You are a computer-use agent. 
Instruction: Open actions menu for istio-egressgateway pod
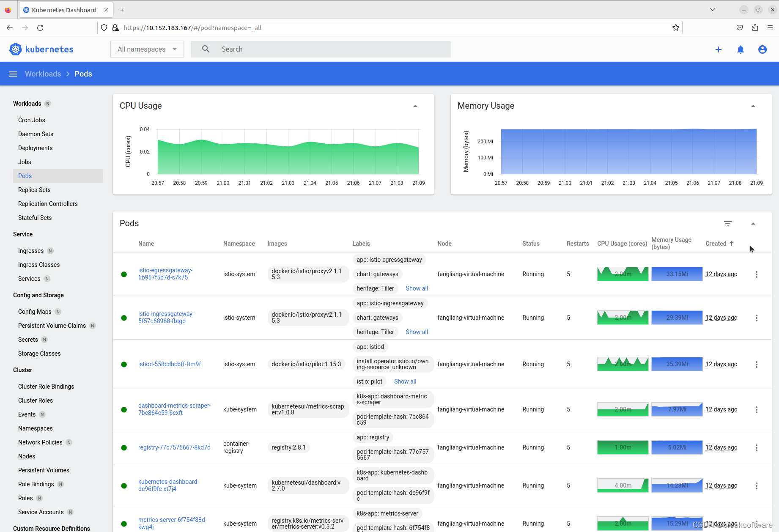pos(757,274)
